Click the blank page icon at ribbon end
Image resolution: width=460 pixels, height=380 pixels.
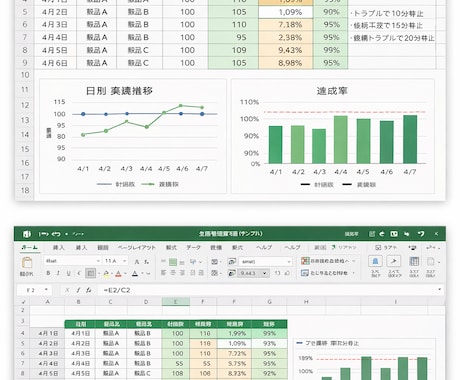coord(431,262)
